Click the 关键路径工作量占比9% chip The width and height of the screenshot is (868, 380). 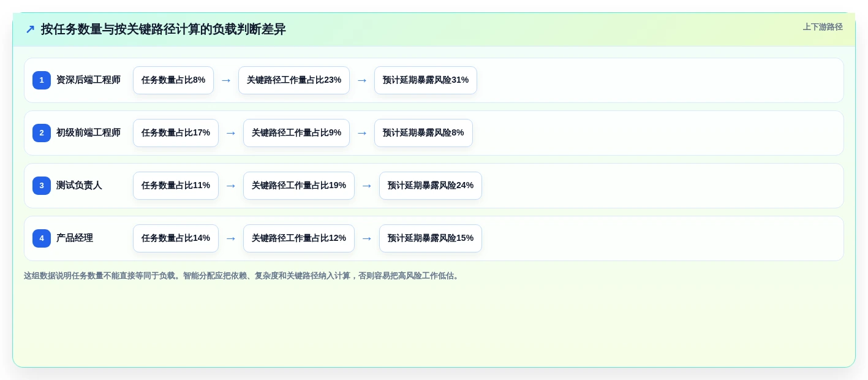pyautogui.click(x=296, y=133)
